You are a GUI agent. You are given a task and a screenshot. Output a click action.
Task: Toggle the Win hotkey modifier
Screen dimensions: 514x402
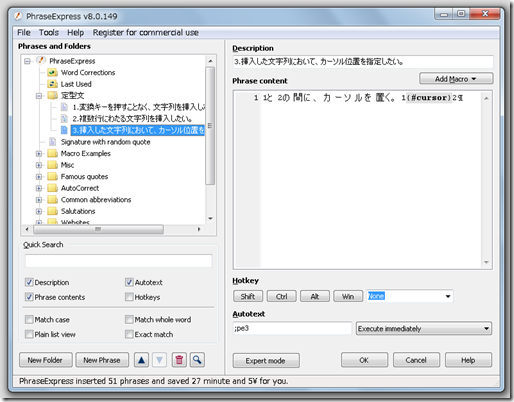coord(348,296)
